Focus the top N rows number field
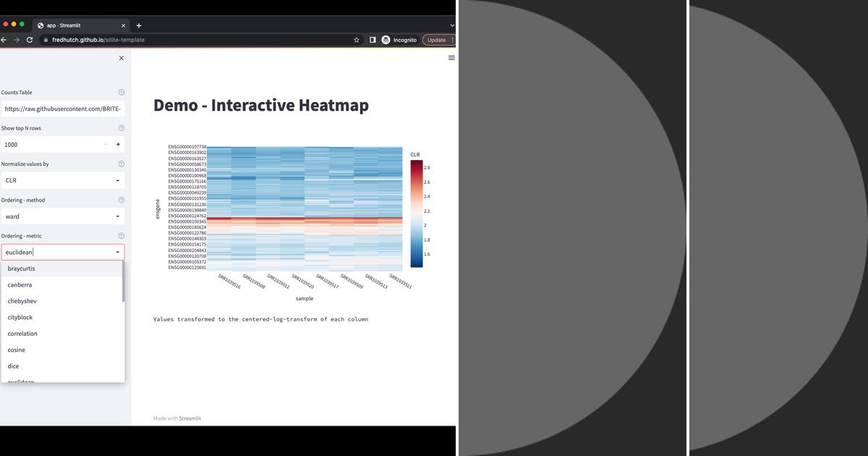The height and width of the screenshot is (456, 868). (50, 144)
